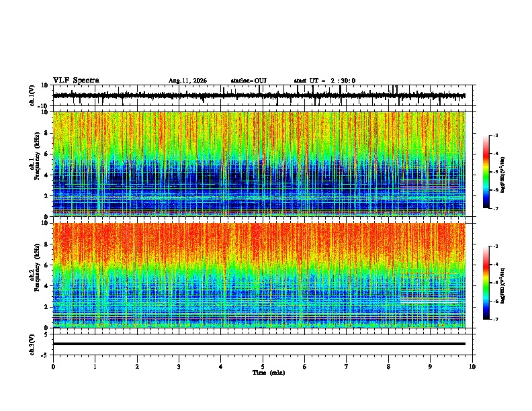Screen dimensions: 532x411
Task: Click the "5" tick on ch.3(V) axis
Action: (x=46, y=334)
